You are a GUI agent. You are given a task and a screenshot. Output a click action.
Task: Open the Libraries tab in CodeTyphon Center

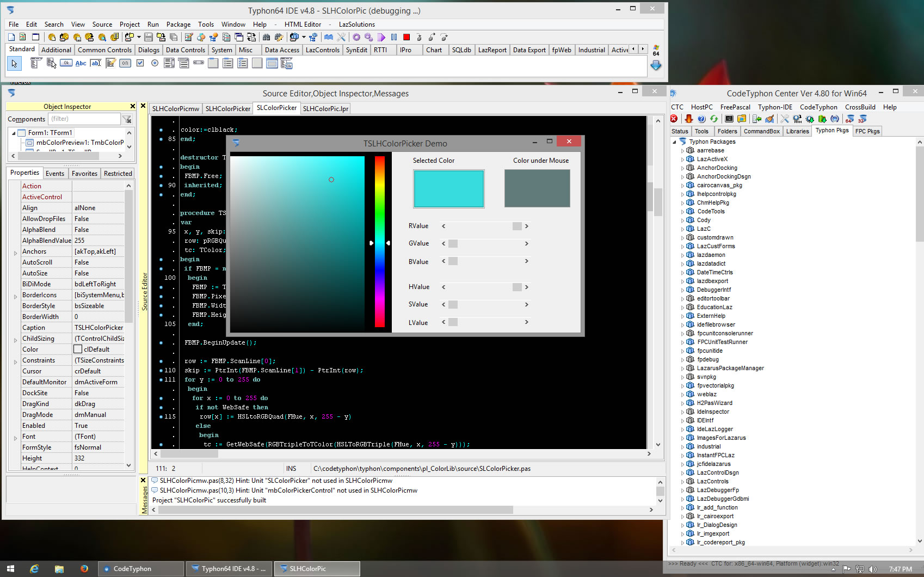(797, 131)
